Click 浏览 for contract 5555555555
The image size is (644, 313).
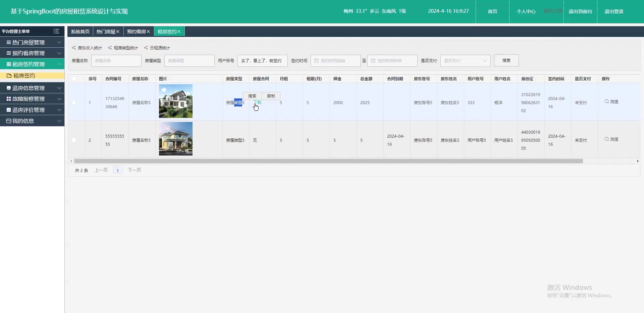point(611,139)
